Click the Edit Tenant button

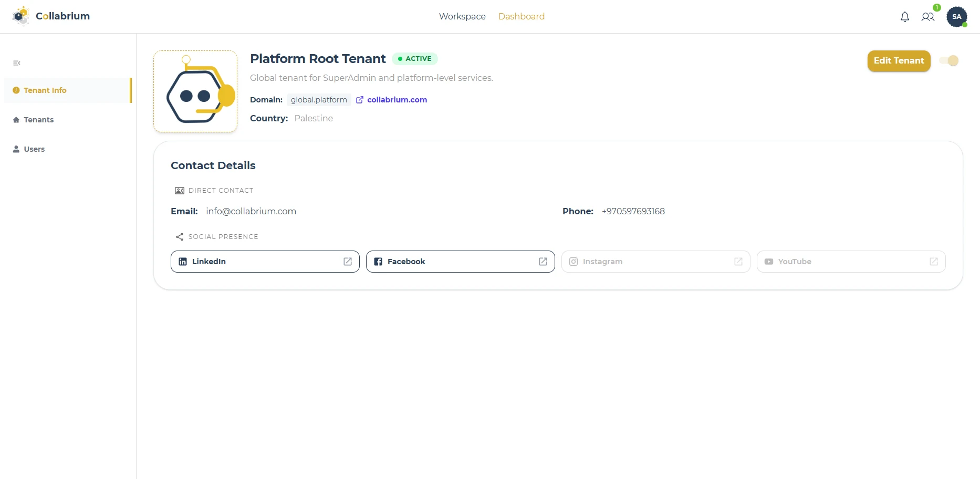899,61
